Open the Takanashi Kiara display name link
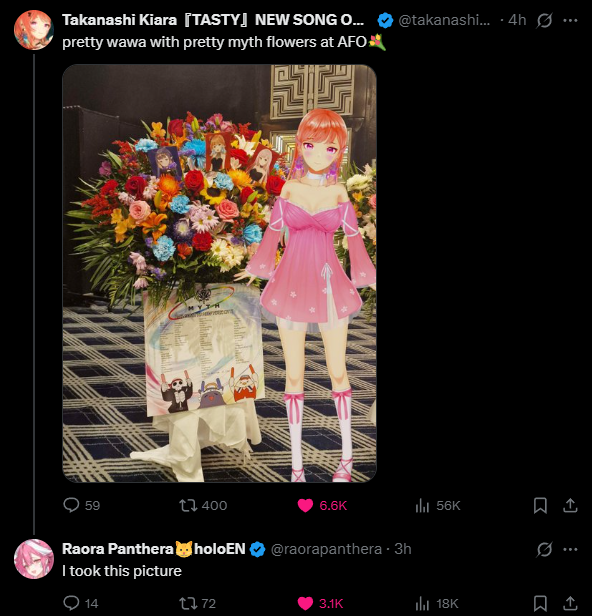Image resolution: width=592 pixels, height=616 pixels. 213,20
